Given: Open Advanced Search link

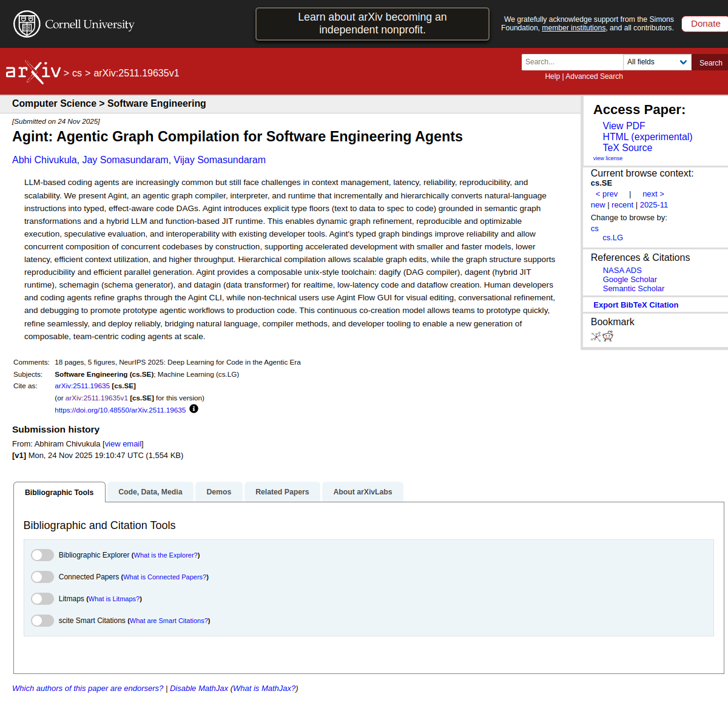Looking at the screenshot, I should pos(594,76).
